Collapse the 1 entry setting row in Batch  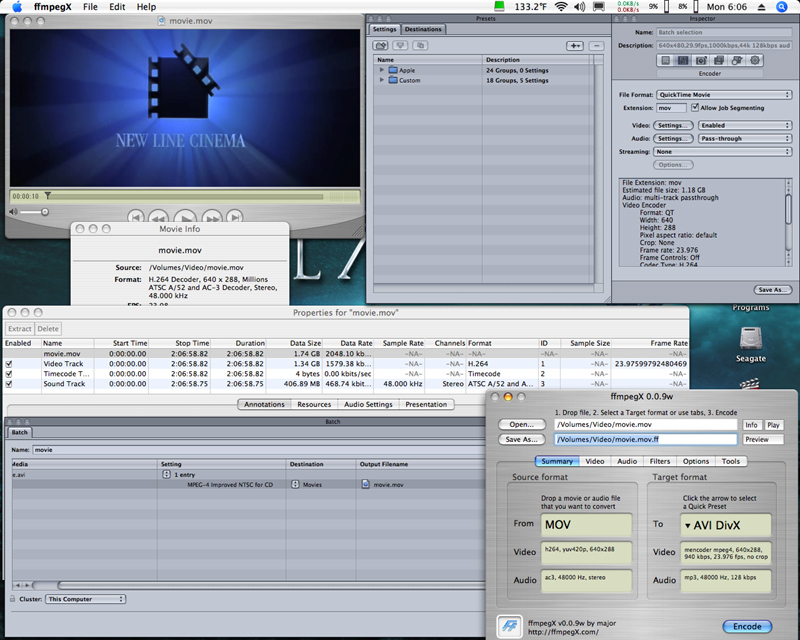(x=166, y=474)
